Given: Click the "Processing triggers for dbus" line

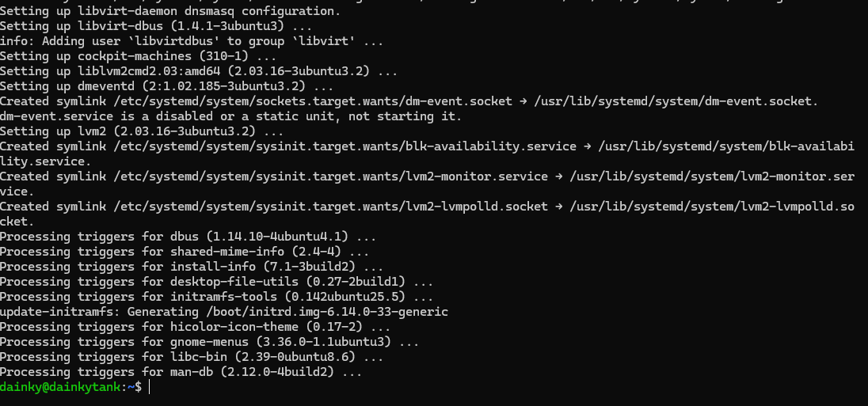Looking at the screenshot, I should (187, 237).
